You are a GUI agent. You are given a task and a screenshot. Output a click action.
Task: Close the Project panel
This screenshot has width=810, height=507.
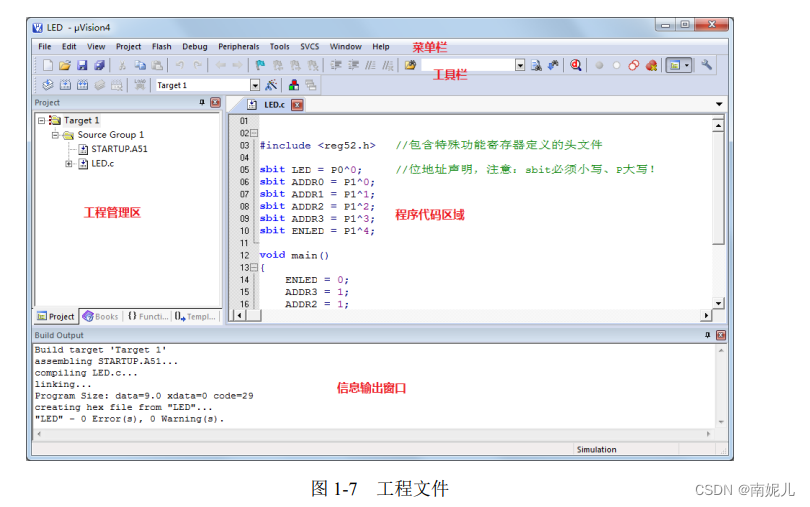[215, 102]
